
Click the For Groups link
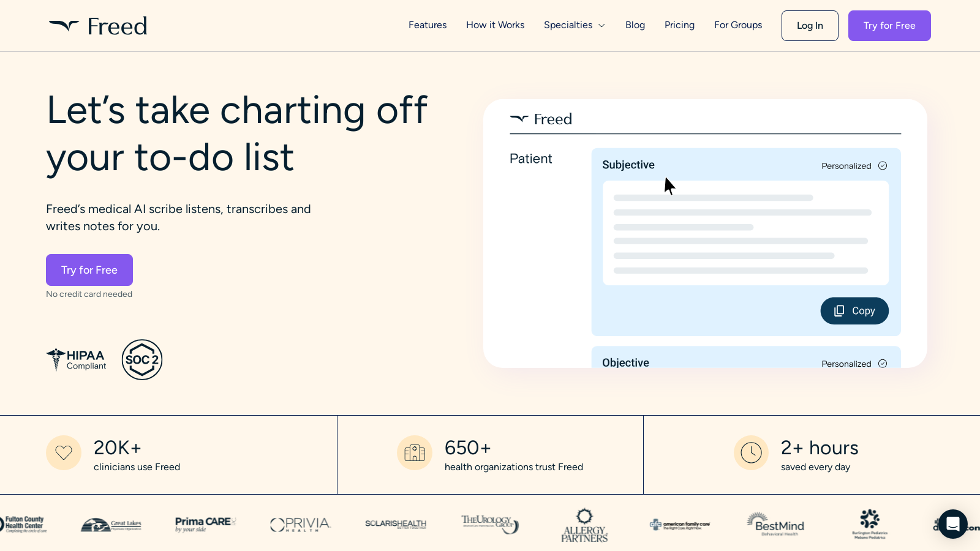pos(737,25)
